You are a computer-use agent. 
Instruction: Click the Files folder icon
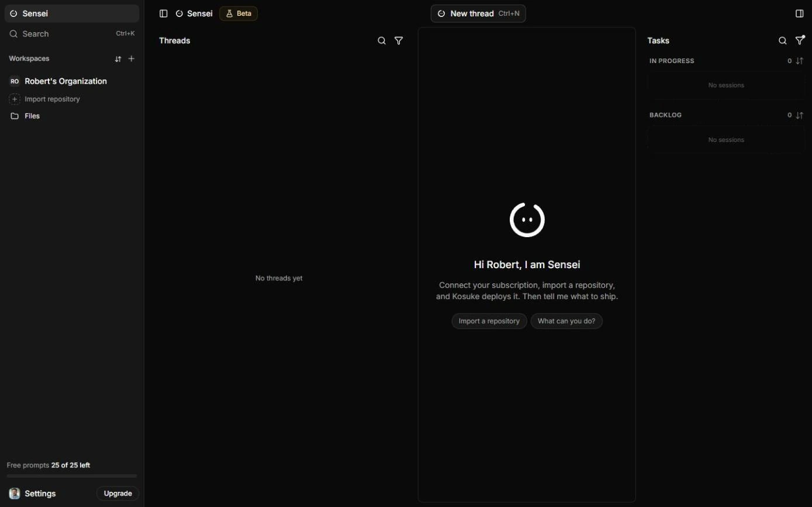pos(15,116)
